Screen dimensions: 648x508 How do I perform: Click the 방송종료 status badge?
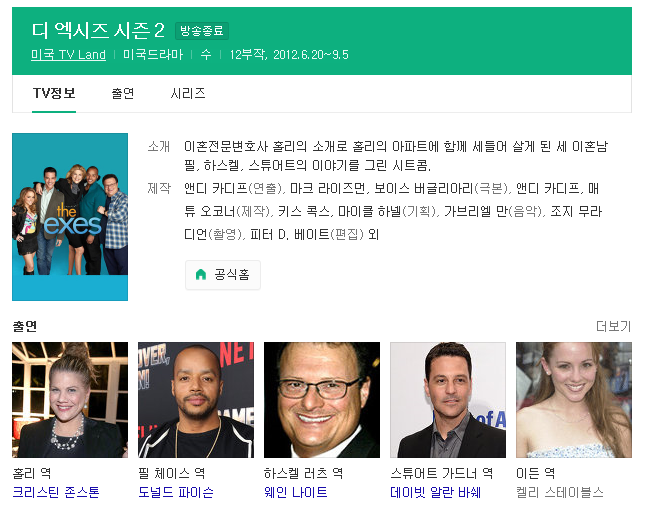[202, 31]
